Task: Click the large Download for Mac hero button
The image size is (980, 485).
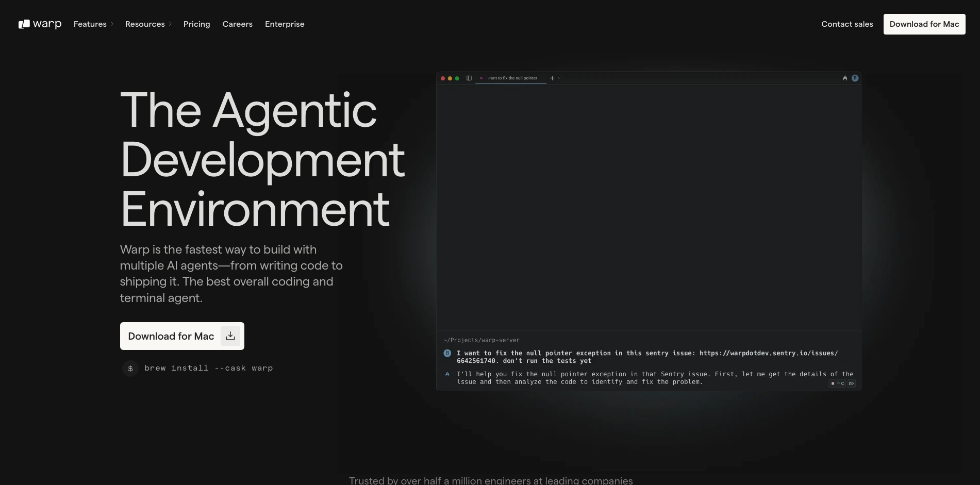Action: click(x=182, y=336)
